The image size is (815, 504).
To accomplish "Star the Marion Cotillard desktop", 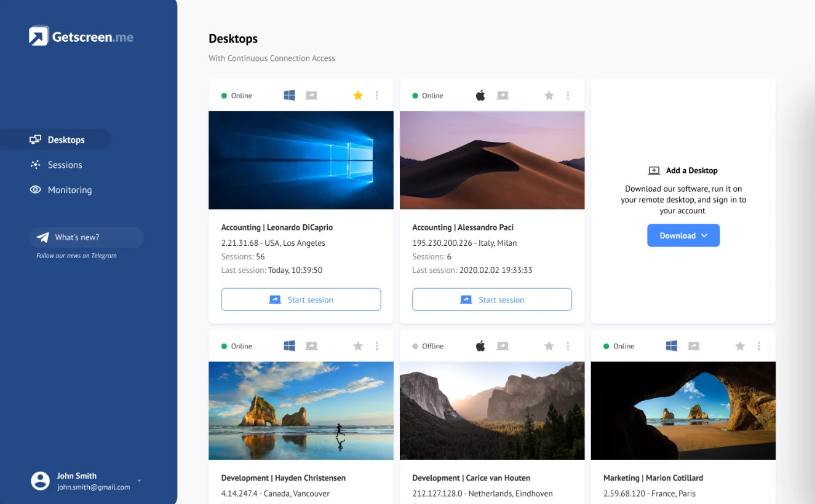I will click(740, 346).
